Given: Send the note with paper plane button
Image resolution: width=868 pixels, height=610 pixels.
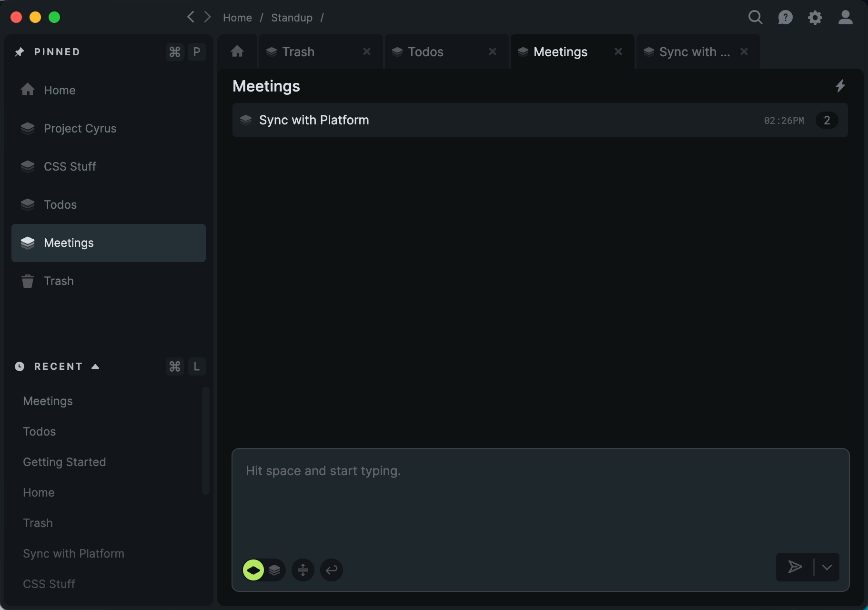Looking at the screenshot, I should (795, 567).
